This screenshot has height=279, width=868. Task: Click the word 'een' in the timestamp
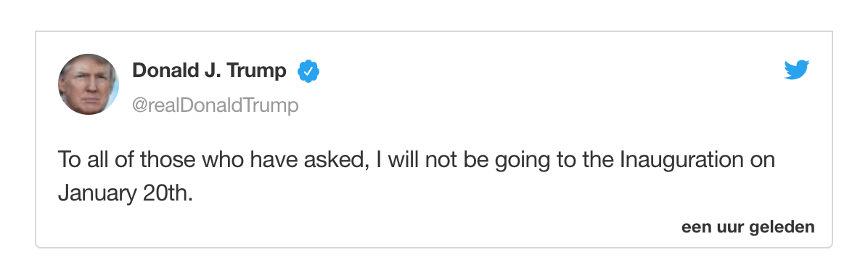tap(695, 228)
